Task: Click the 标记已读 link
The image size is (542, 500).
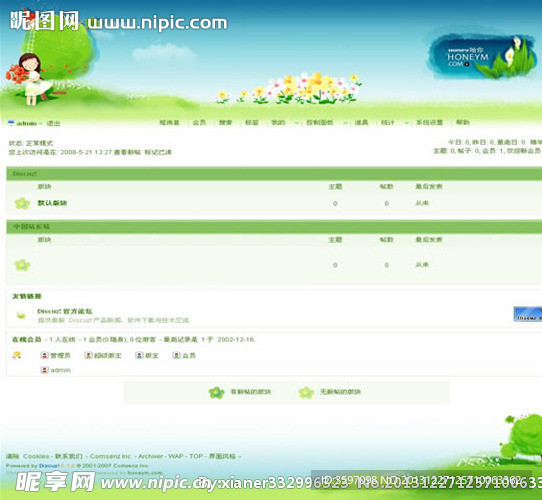Action: coord(158,152)
